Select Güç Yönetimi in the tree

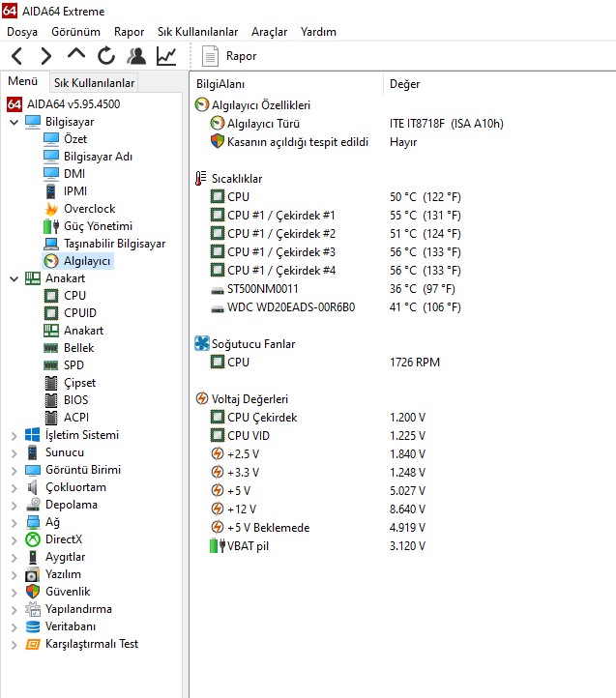tap(98, 226)
